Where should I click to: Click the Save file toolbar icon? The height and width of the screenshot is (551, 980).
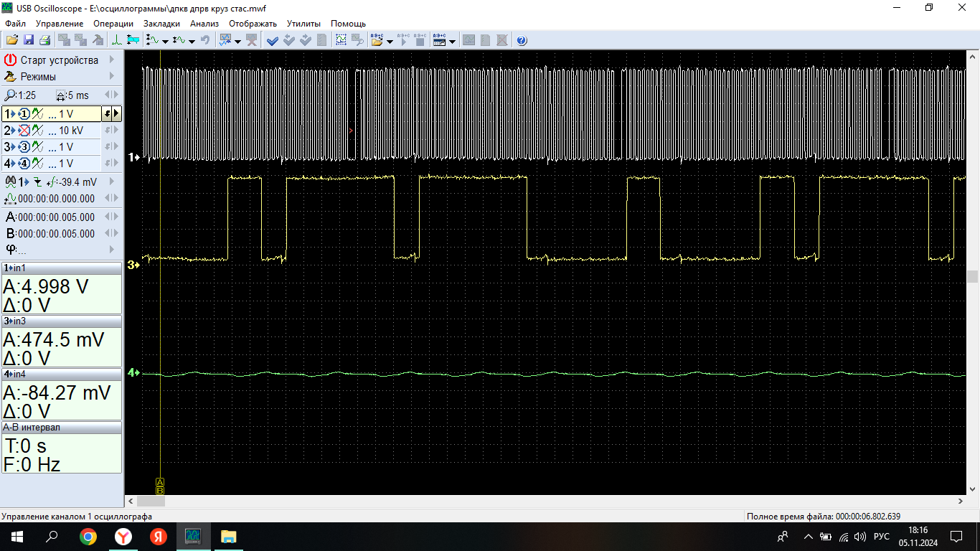(29, 40)
